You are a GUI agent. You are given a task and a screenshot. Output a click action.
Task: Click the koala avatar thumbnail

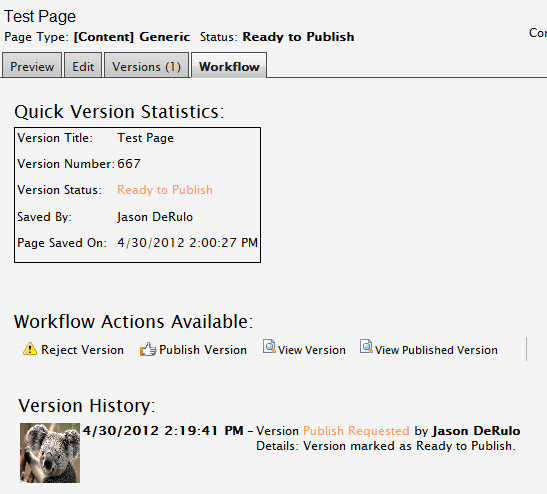[x=50, y=453]
